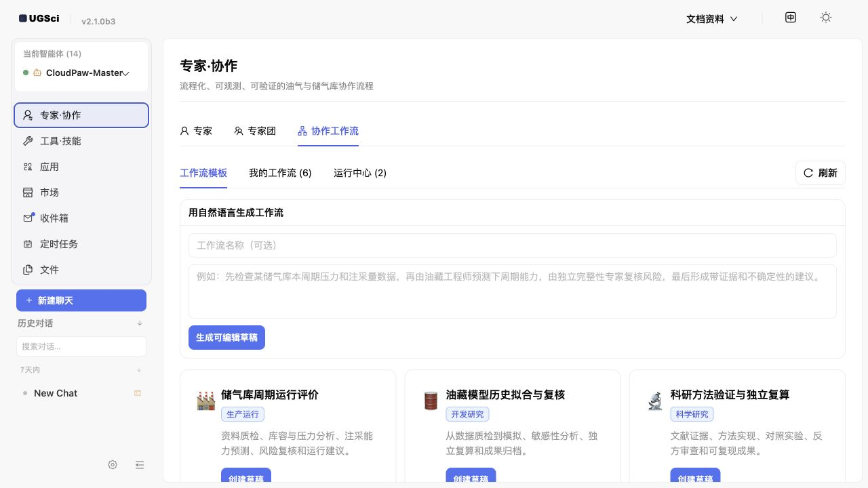
Task: Click the microscope icon on 科研方法验证与独立复算
Action: (655, 401)
